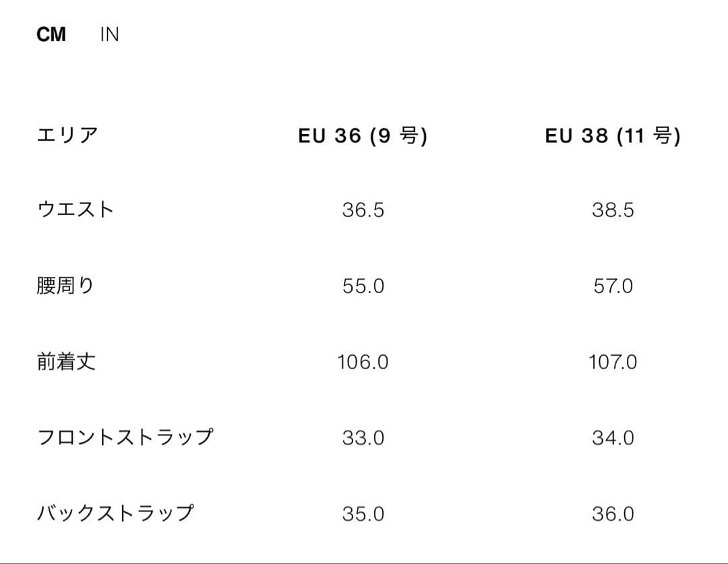This screenshot has height=564, width=728.
Task: Select the EU 36 (9 号) column header
Action: 365,135
